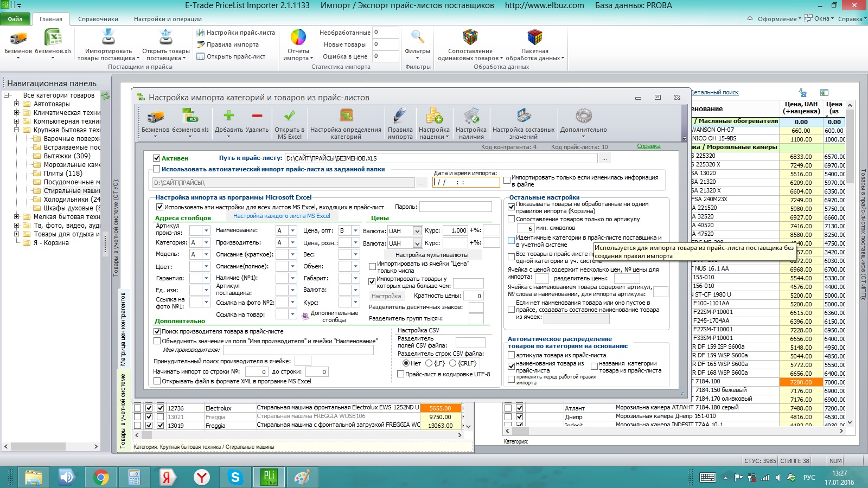Click Открыть товары поставщика in the ribbon

point(165,44)
